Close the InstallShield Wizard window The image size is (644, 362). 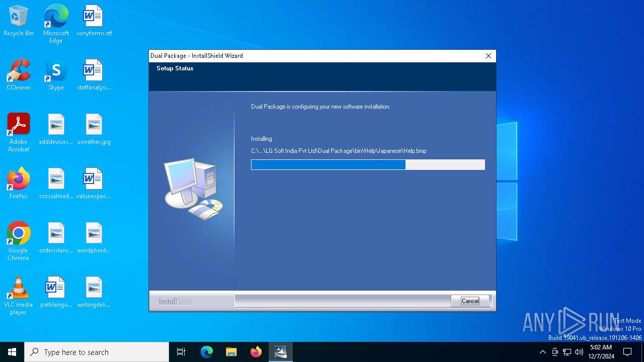tap(488, 56)
